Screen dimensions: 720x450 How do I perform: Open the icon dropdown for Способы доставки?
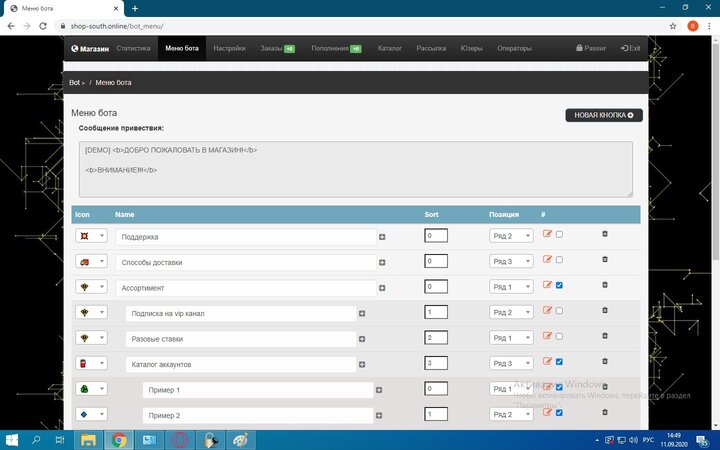[x=91, y=262]
